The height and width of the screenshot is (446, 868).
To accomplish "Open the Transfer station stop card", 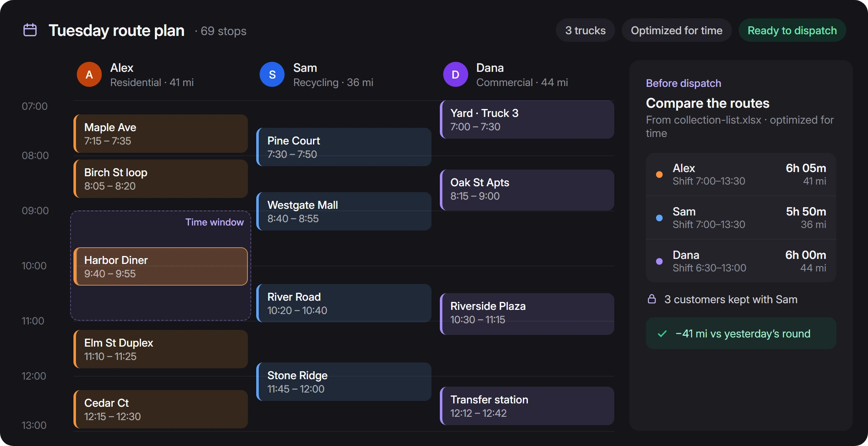I will tap(527, 406).
